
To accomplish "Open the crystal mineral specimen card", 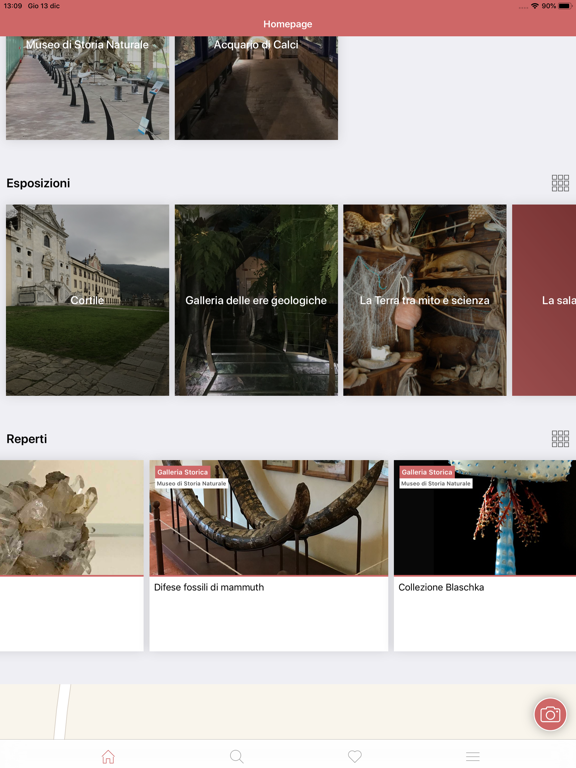I will point(72,555).
